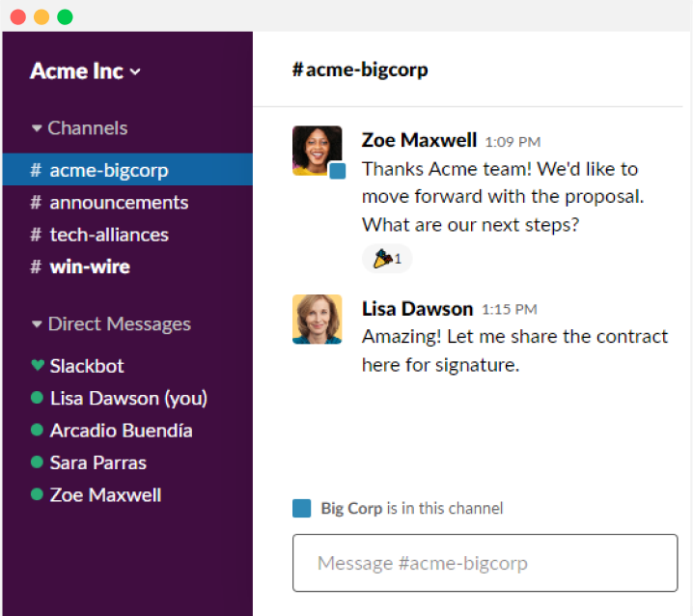
Task: Click the green status dot beside Zoe Maxwell
Action: click(x=38, y=494)
